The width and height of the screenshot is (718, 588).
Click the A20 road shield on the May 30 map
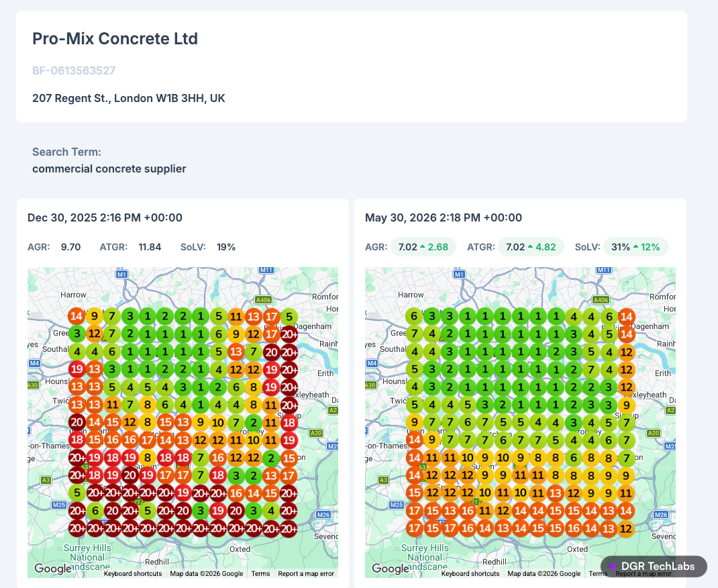(x=654, y=433)
